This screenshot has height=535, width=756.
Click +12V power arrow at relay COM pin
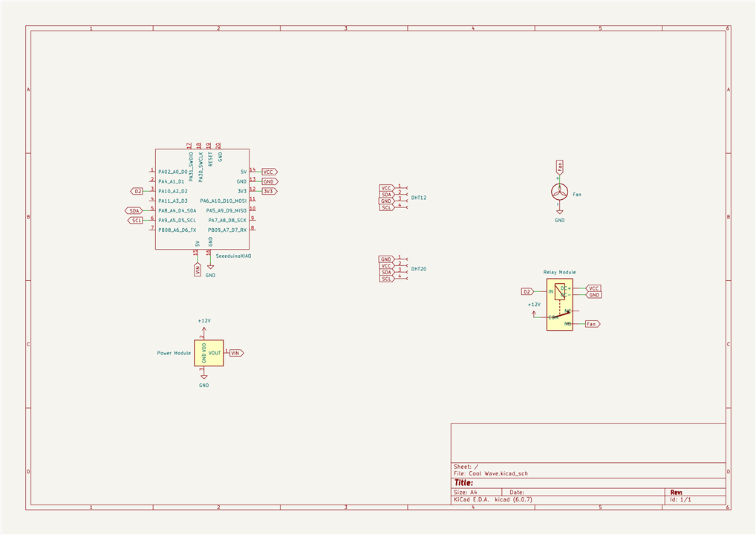pyautogui.click(x=534, y=314)
